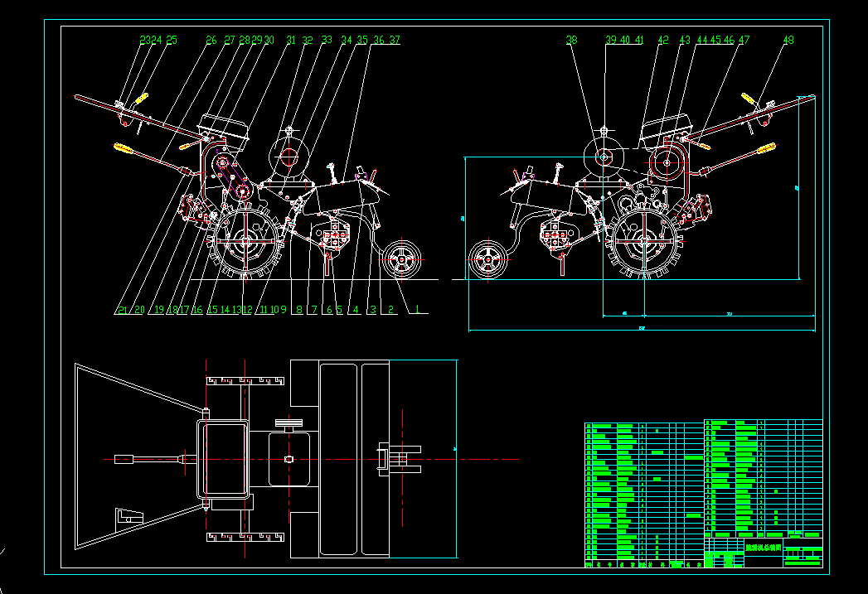The width and height of the screenshot is (868, 594).
Task: Select part callout number 21
Action: (122, 310)
